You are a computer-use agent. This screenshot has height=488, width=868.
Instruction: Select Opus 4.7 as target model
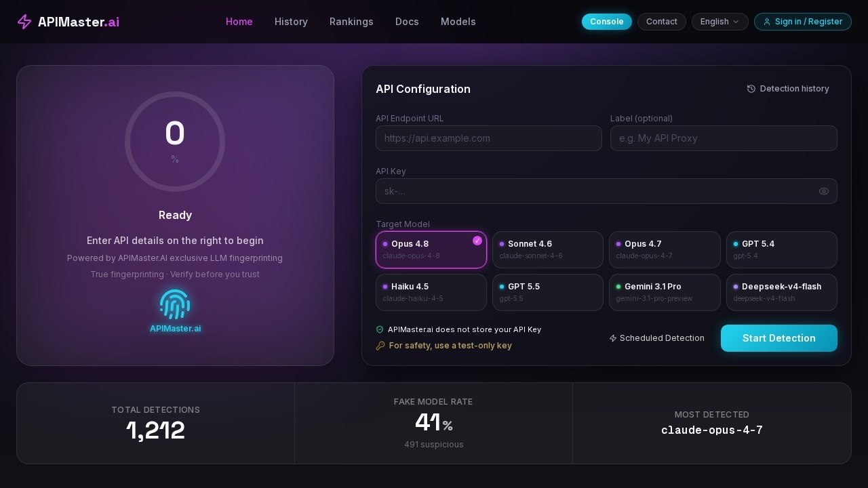[665, 249]
